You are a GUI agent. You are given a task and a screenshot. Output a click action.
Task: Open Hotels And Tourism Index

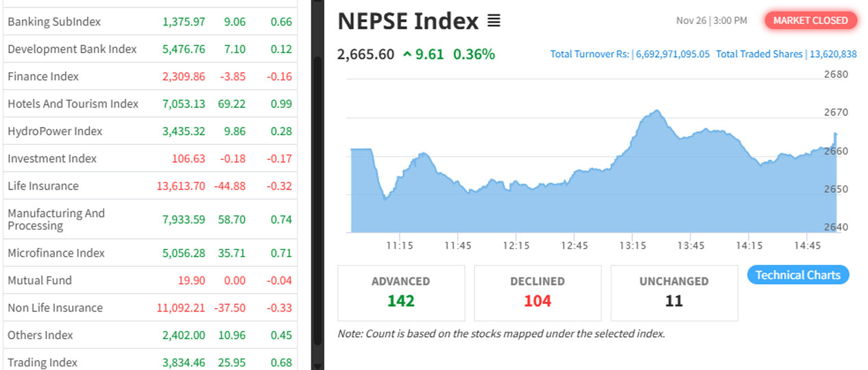pyautogui.click(x=73, y=104)
